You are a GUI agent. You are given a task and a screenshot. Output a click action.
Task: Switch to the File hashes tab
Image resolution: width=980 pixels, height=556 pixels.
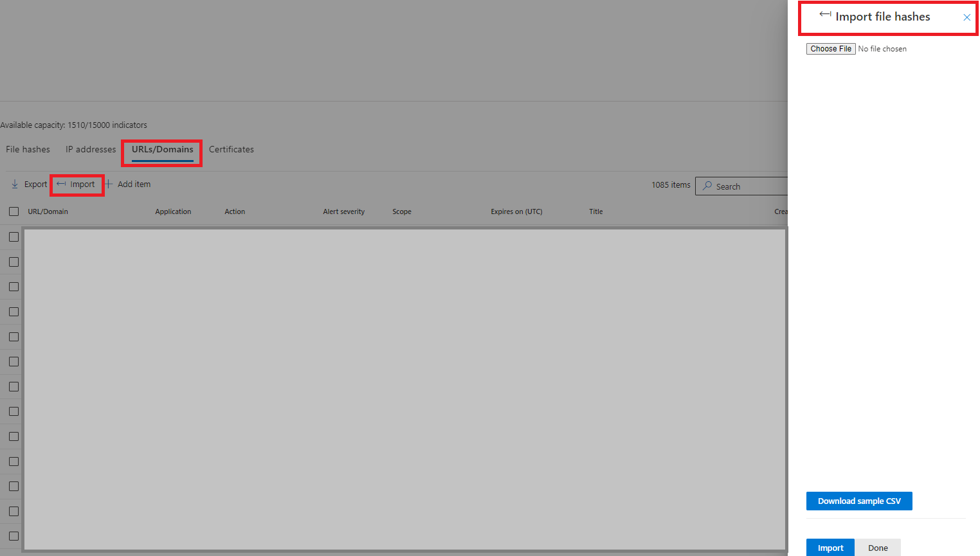[27, 149]
